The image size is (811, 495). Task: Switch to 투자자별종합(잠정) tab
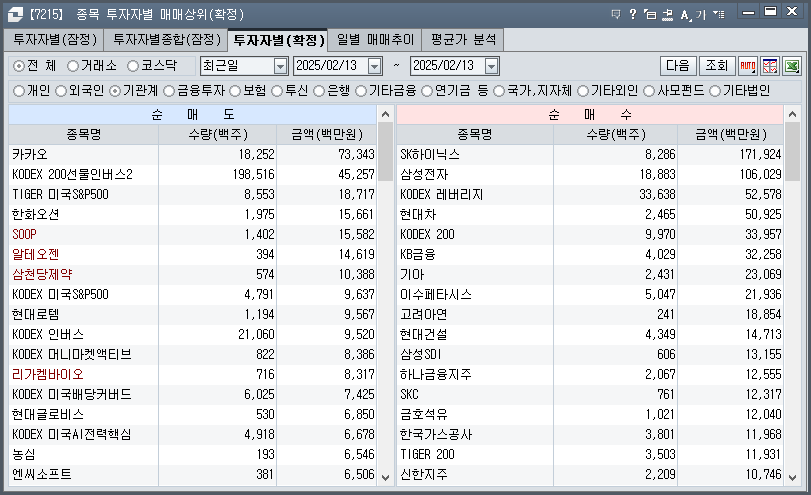(167, 40)
